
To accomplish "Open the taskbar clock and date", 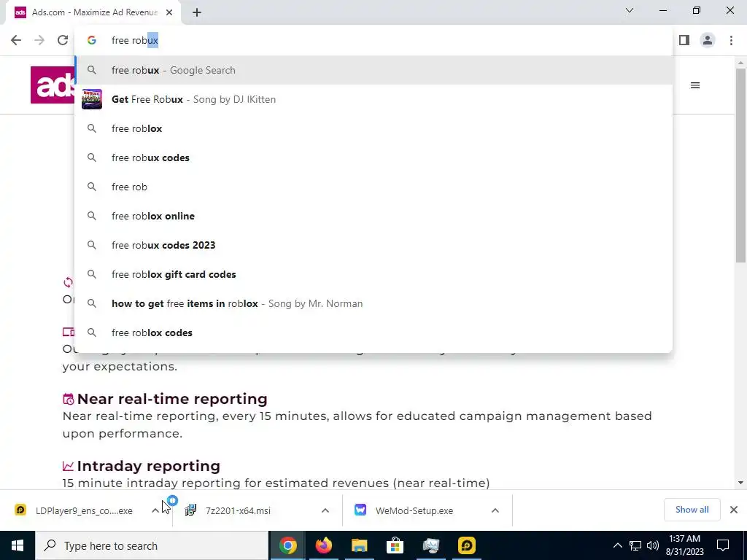I will [x=684, y=545].
